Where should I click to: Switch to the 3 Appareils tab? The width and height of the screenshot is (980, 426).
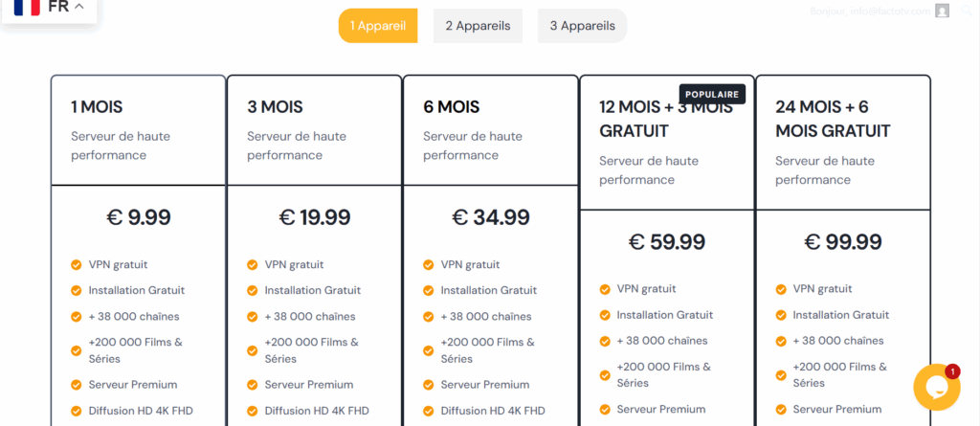pos(583,26)
